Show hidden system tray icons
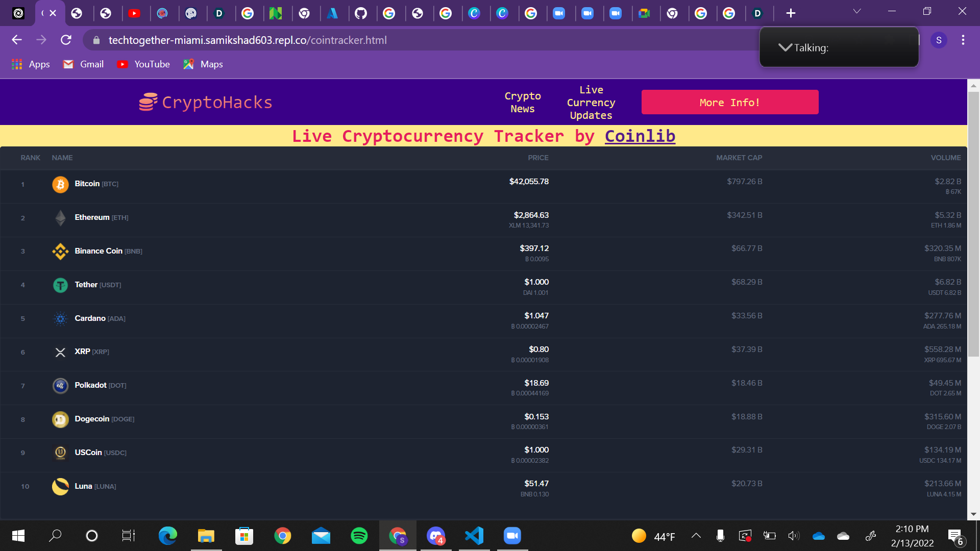This screenshot has width=980, height=551. [x=696, y=536]
